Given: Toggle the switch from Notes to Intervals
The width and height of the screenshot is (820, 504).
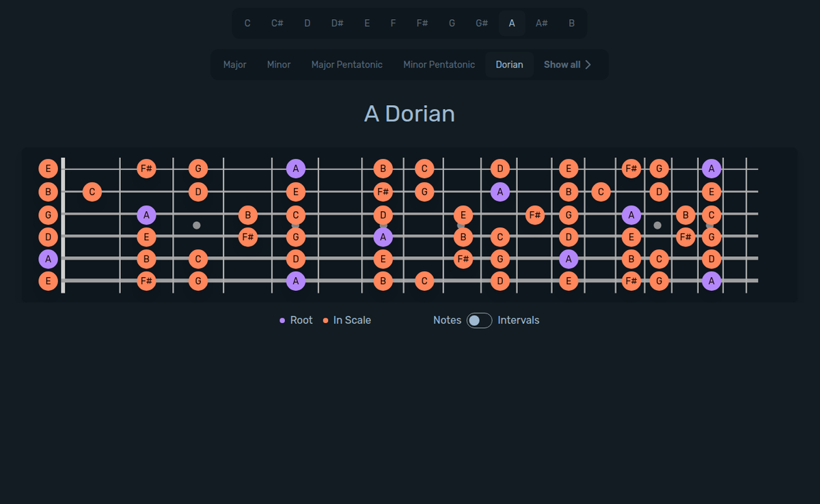Looking at the screenshot, I should 478,320.
